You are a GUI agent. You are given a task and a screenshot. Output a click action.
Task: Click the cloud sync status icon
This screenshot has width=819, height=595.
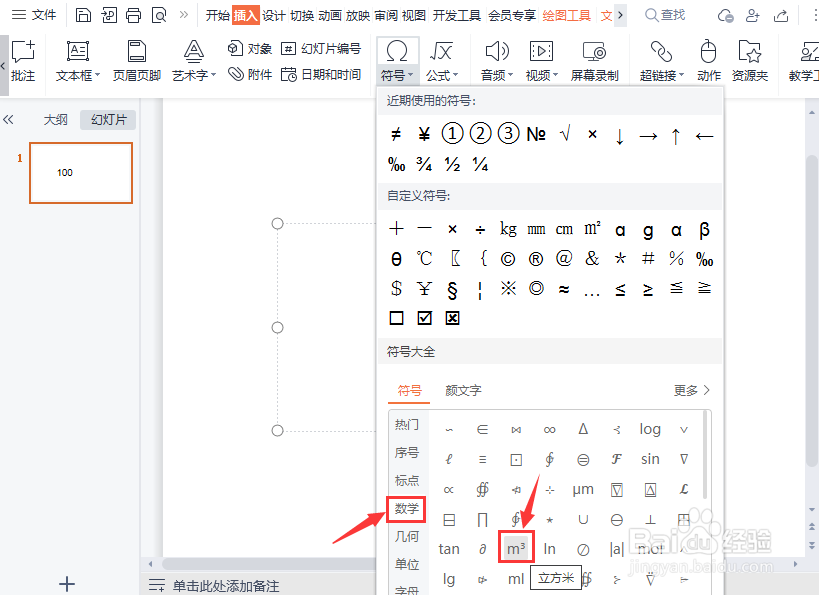(725, 16)
